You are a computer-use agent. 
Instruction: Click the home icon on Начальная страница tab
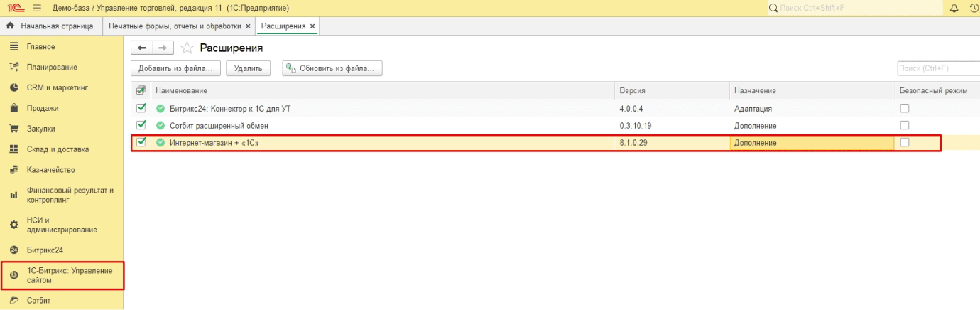10,26
